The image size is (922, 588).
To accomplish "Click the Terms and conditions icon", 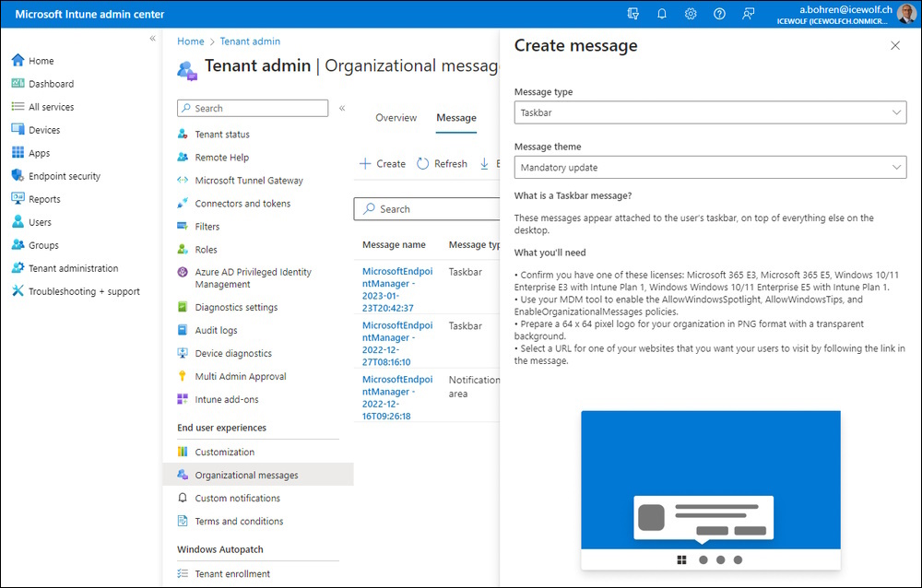I will (x=183, y=521).
